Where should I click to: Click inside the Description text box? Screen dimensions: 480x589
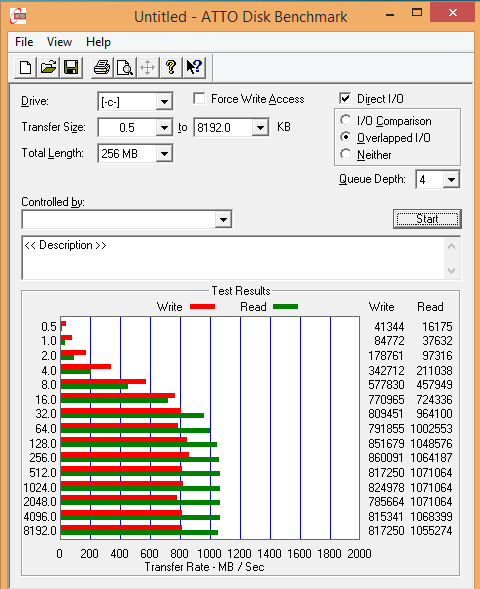[233, 258]
